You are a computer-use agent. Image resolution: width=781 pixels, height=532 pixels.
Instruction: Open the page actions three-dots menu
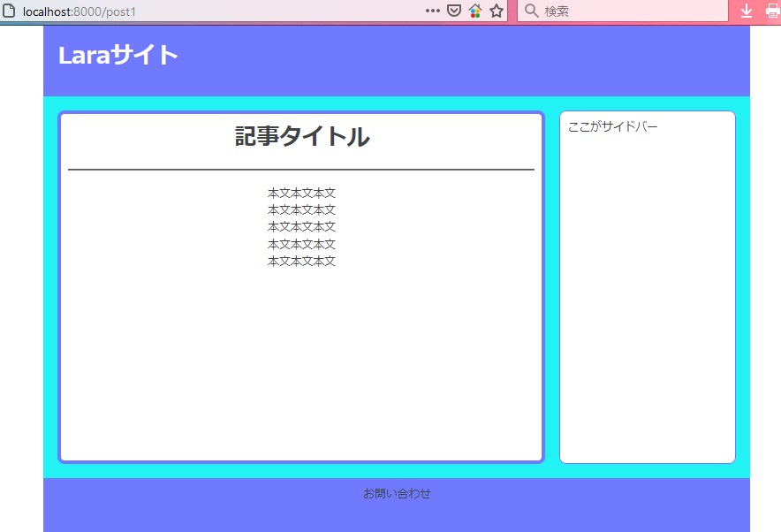[432, 11]
